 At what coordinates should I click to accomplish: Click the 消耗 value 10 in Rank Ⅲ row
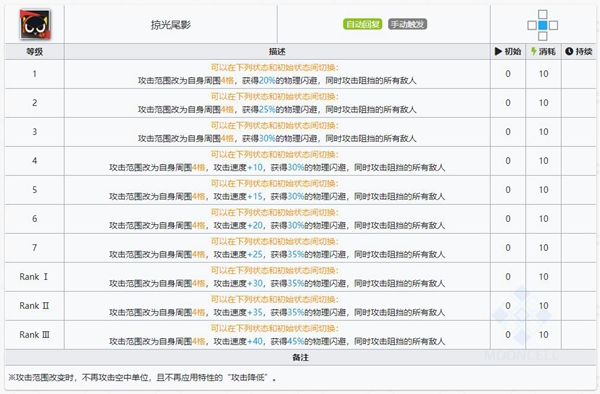[543, 335]
